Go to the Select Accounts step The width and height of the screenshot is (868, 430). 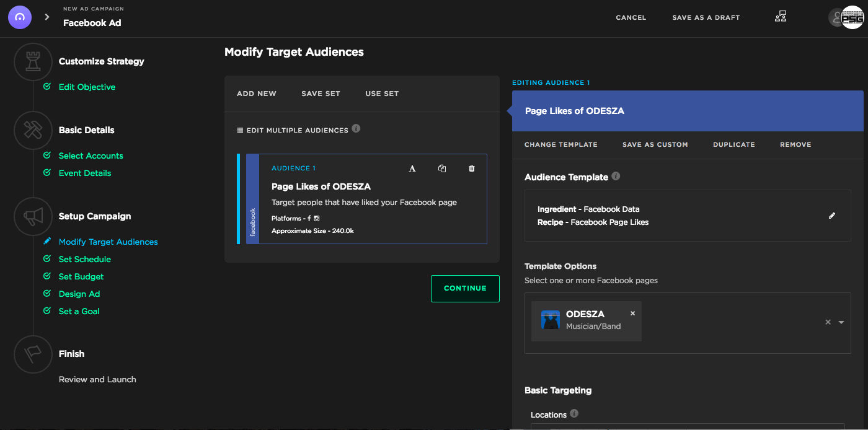click(91, 156)
